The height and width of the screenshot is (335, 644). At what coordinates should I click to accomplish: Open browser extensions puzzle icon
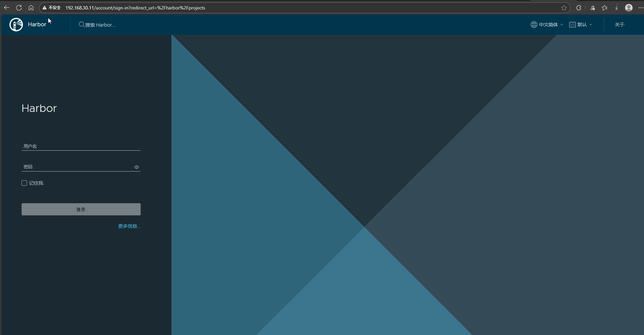tap(579, 8)
